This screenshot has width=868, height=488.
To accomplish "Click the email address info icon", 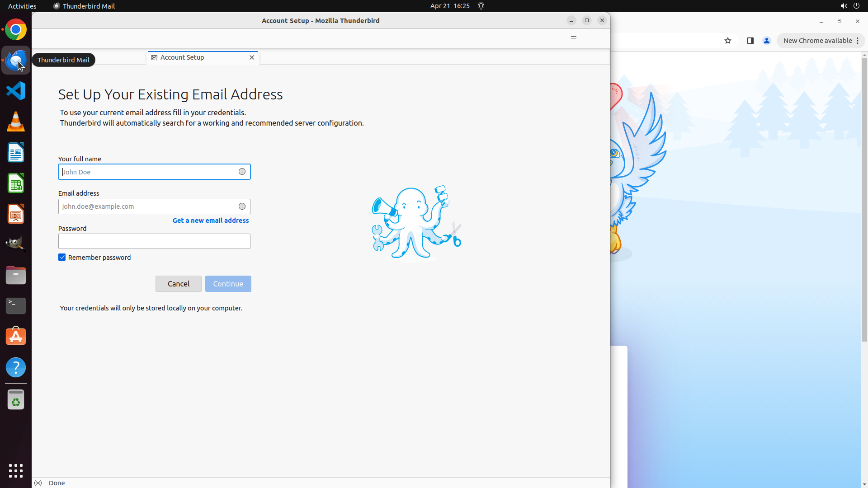I will tap(242, 206).
